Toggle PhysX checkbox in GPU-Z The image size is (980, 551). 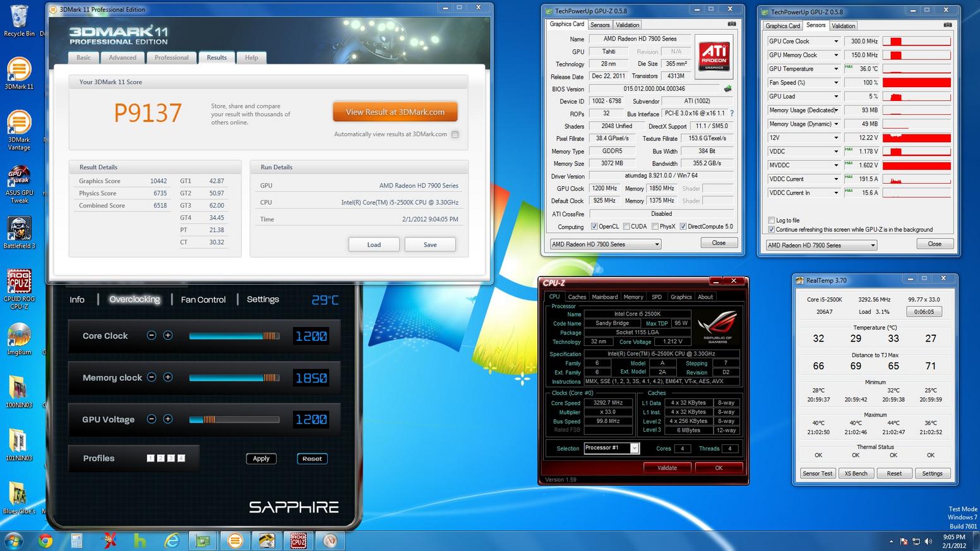(x=655, y=227)
